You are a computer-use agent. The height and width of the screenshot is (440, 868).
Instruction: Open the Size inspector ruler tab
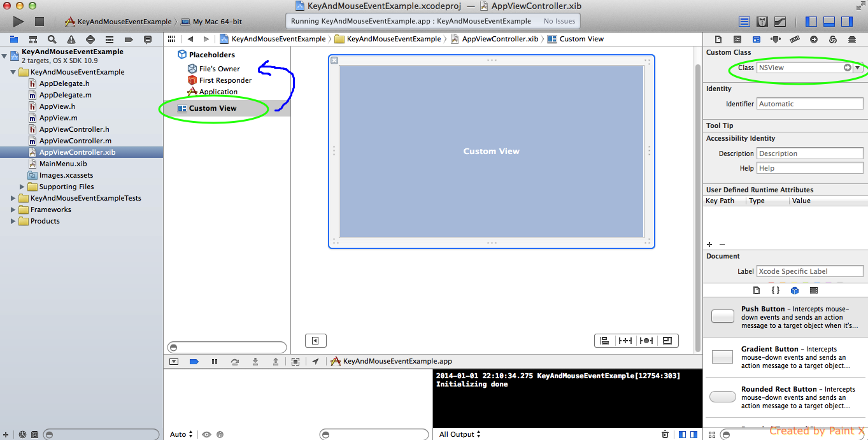point(794,39)
